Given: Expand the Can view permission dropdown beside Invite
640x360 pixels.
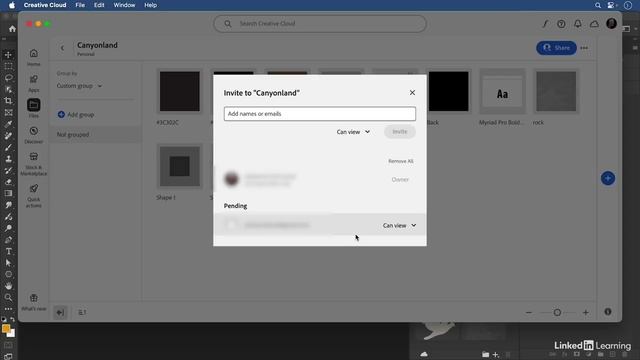Looking at the screenshot, I should tap(353, 132).
